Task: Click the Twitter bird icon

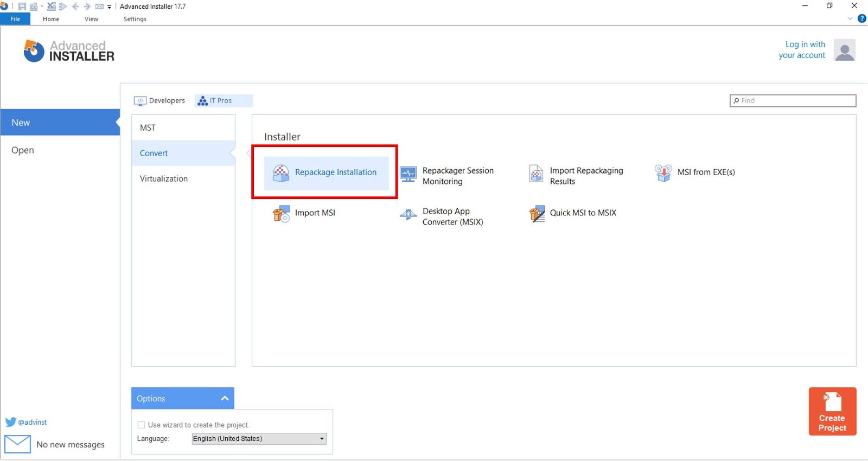Action: pyautogui.click(x=11, y=422)
